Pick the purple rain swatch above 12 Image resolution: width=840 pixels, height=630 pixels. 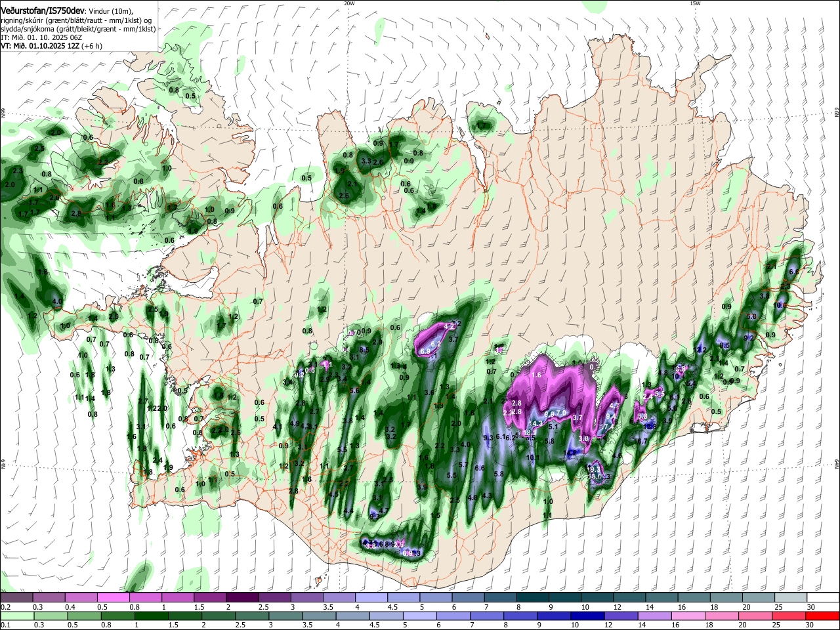coord(622,616)
